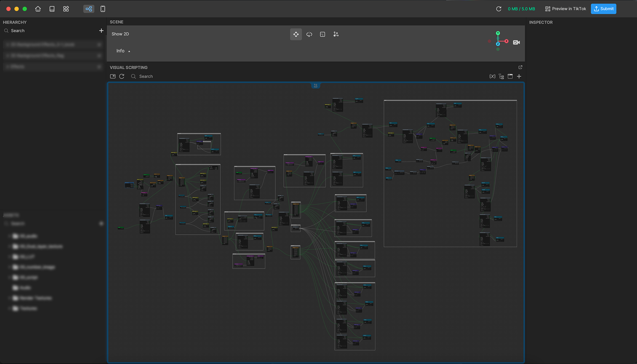Toggle Show 2D in the Scene

(x=120, y=34)
